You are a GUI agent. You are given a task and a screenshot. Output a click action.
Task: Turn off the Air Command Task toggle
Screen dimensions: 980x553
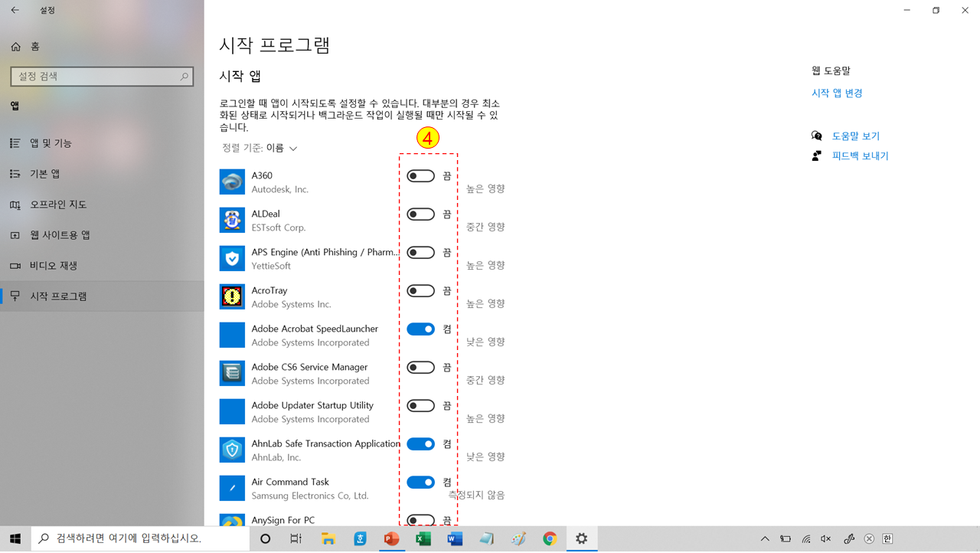click(x=420, y=482)
